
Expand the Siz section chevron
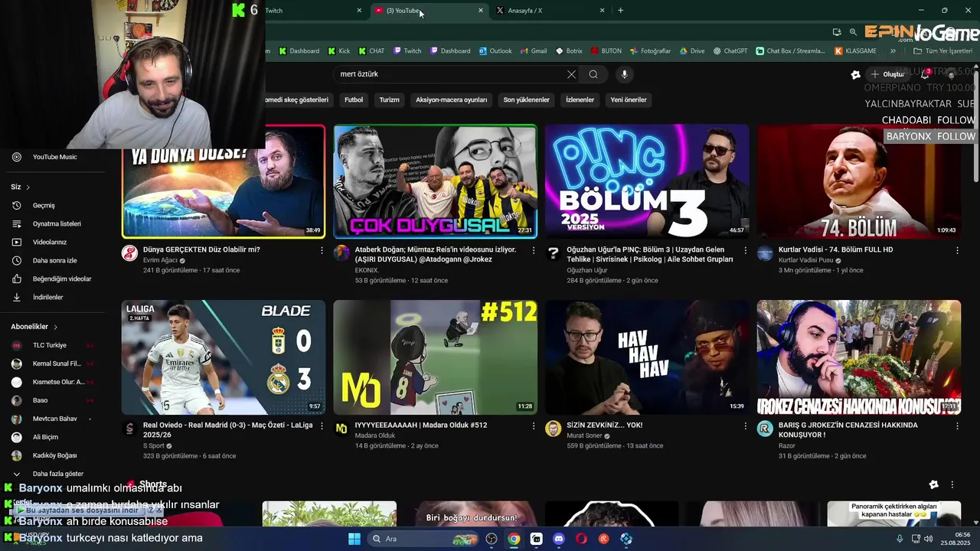point(28,187)
